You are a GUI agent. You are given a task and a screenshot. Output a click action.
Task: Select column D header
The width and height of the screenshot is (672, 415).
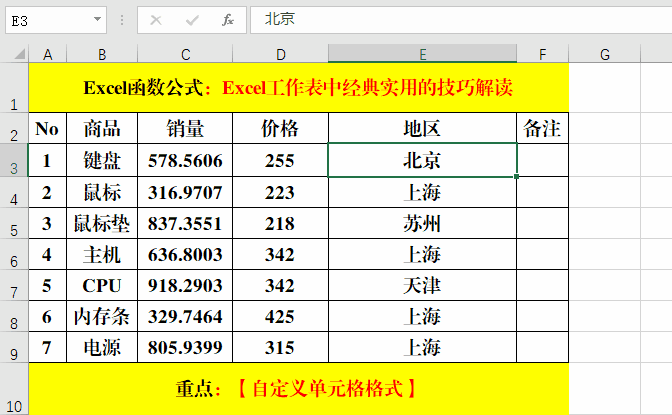coord(280,54)
